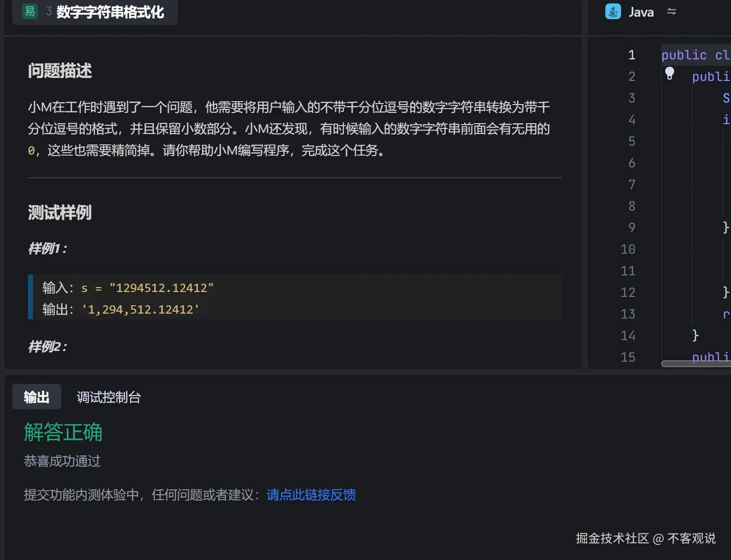Click the blue accent bar beside sample 1
The height and width of the screenshot is (560, 731).
coord(31,297)
